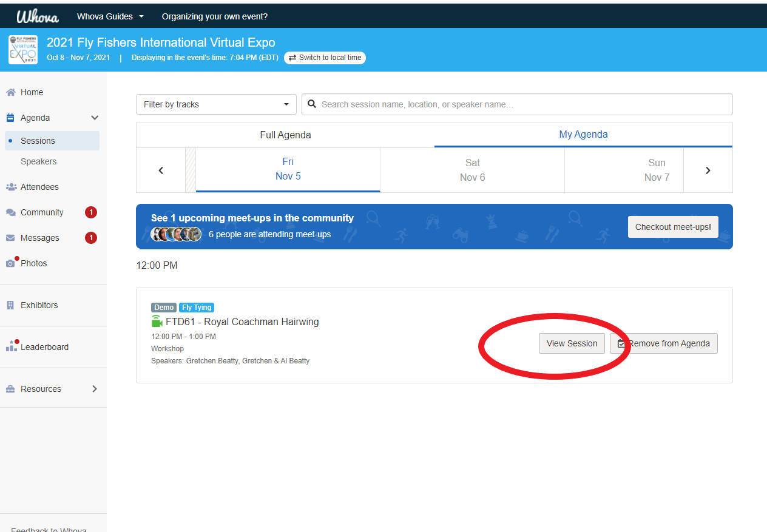The image size is (767, 532).
Task: Click the Fly Tying track tag
Action: [x=197, y=308]
